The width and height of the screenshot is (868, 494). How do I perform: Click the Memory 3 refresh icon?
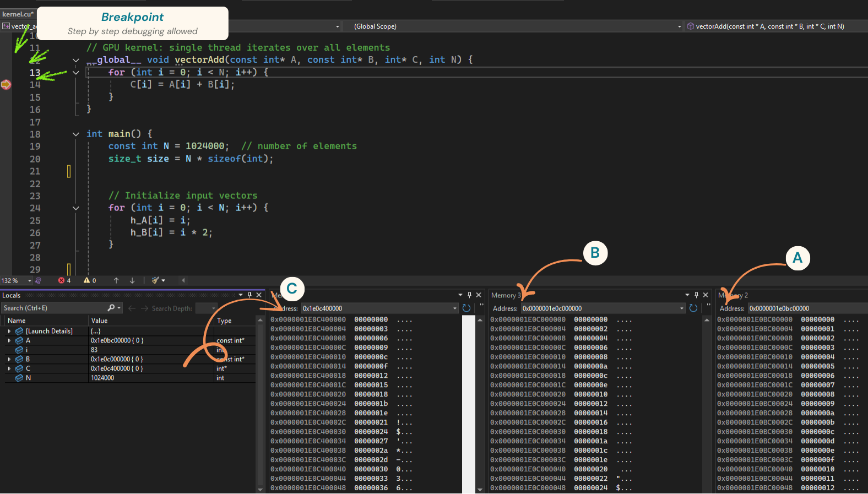[x=693, y=308]
